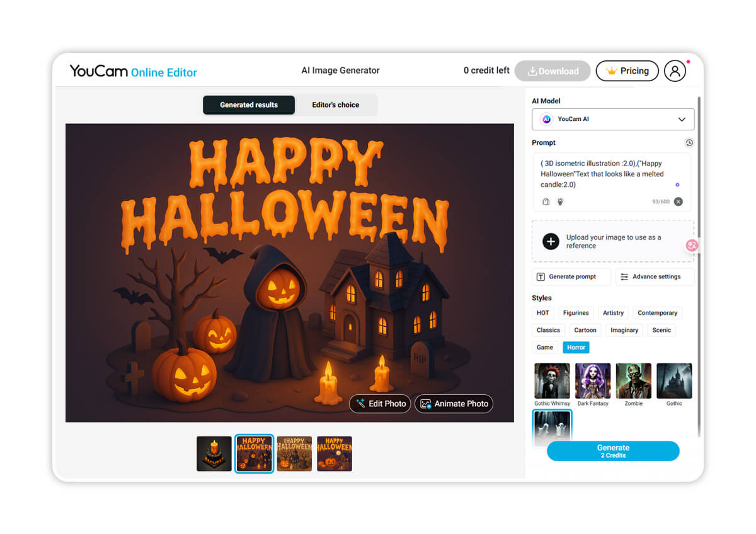Image resolution: width=756 pixels, height=534 pixels.
Task: Select the first candle result thumbnail
Action: click(x=214, y=453)
